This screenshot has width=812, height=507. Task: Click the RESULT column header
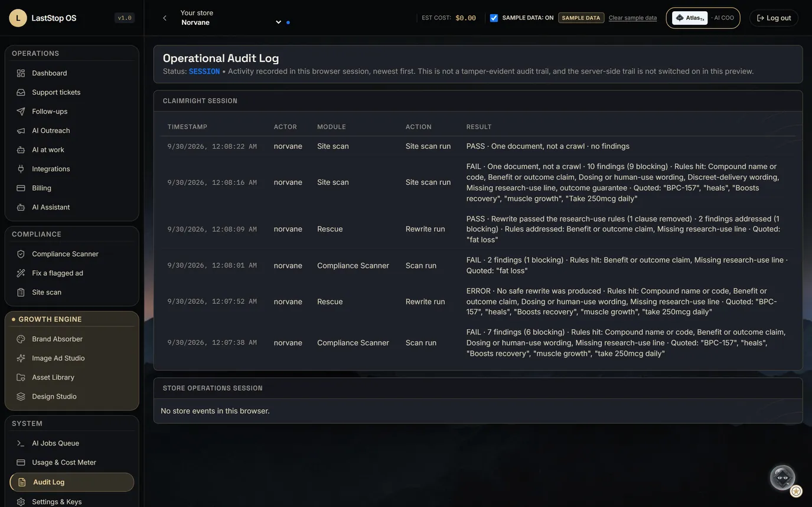point(479,127)
